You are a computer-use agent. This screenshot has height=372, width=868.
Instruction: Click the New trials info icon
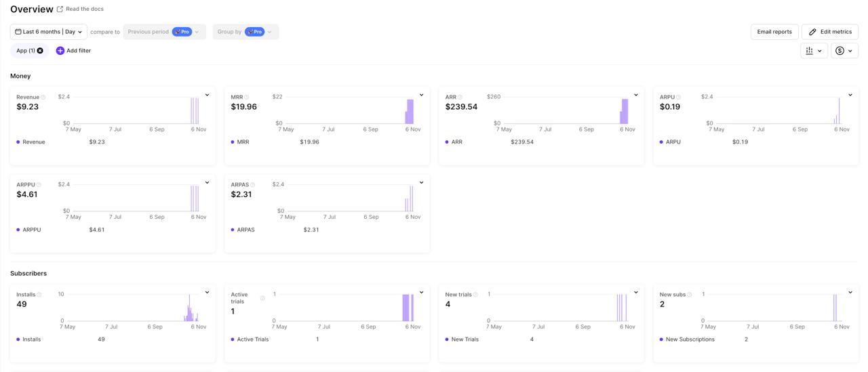(x=475, y=295)
